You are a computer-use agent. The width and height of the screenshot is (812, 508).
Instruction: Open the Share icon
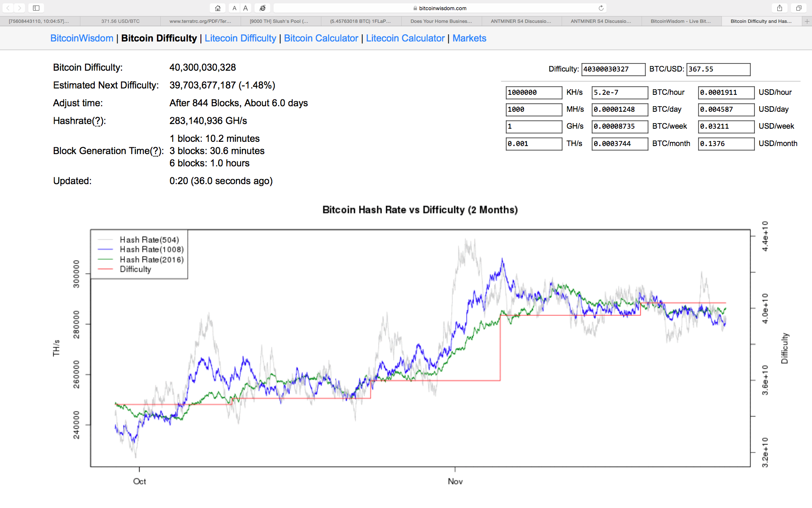tap(779, 8)
